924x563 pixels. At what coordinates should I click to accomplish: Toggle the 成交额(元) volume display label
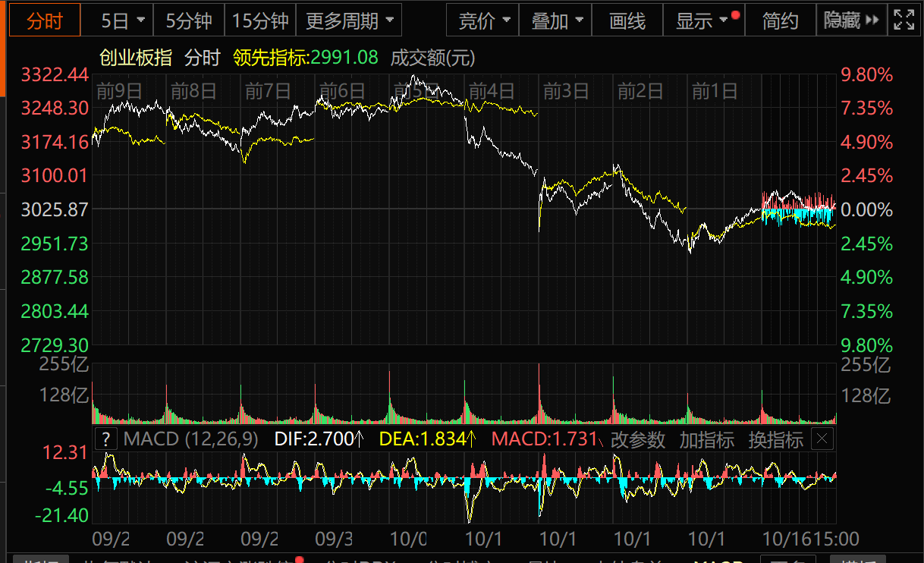pyautogui.click(x=432, y=58)
